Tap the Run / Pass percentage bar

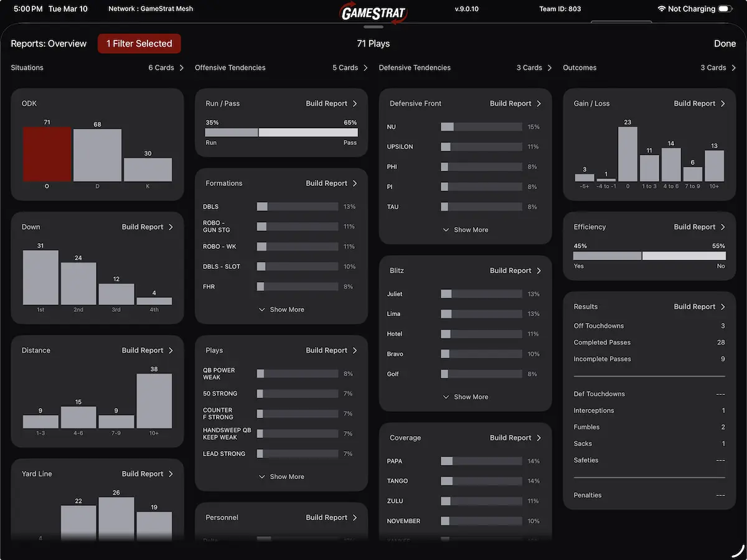tap(281, 133)
